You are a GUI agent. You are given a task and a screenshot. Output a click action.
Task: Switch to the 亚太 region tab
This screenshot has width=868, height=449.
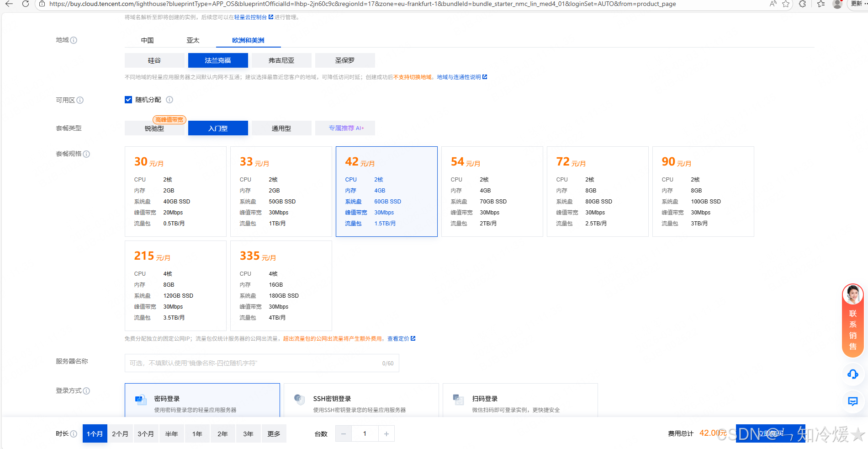pyautogui.click(x=193, y=40)
